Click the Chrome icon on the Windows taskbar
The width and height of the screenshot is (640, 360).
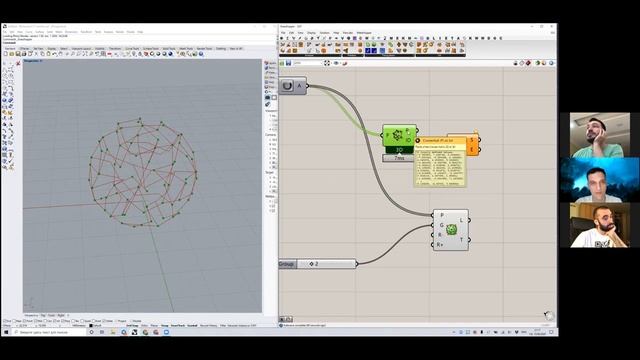point(145,332)
